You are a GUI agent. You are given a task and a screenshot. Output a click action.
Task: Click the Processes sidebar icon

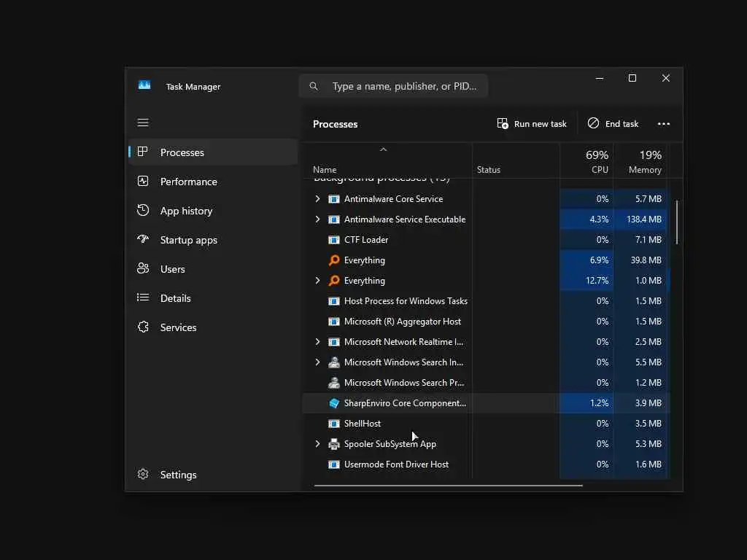coord(142,152)
